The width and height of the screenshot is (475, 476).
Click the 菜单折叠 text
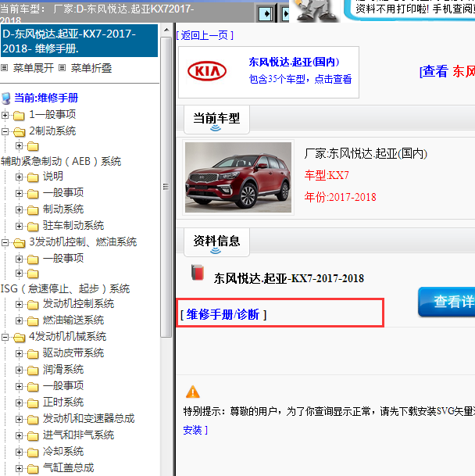(91, 68)
